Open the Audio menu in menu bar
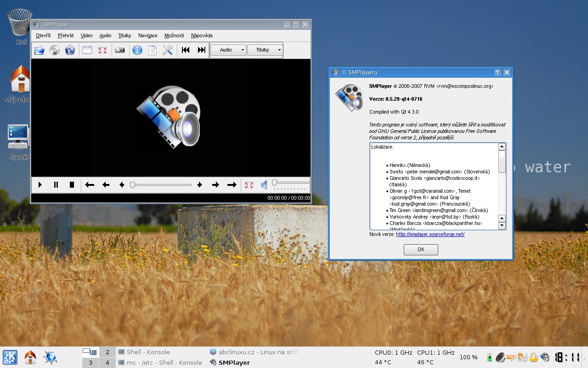588x368 pixels. tap(105, 35)
